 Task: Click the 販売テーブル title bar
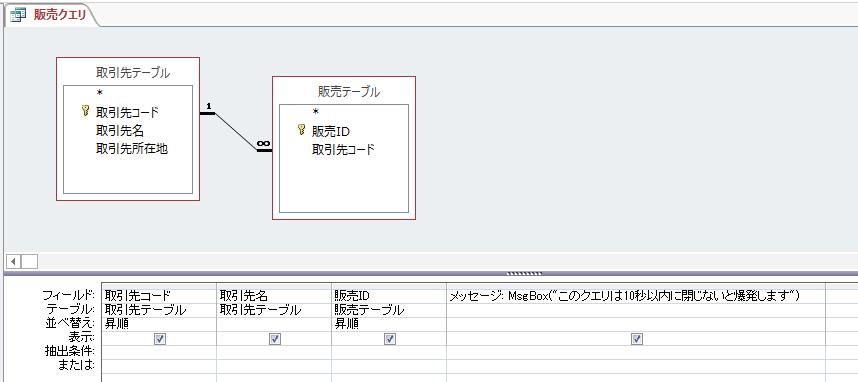pyautogui.click(x=344, y=91)
